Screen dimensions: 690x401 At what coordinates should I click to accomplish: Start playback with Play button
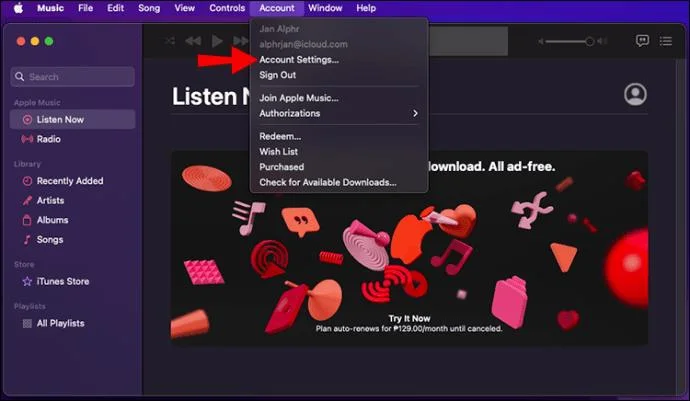pos(217,41)
